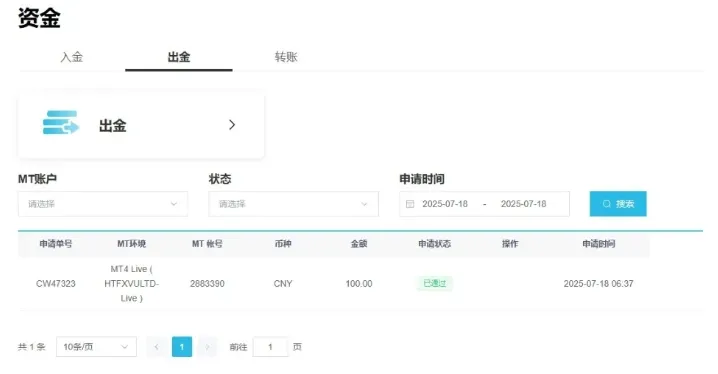Image resolution: width=718 pixels, height=374 pixels.
Task: Click the 已通过 status tag
Action: coord(434,283)
